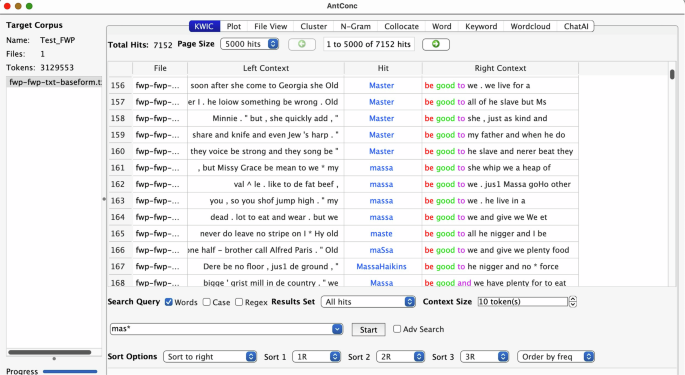
Task: Click the Hit column header
Action: 383,68
